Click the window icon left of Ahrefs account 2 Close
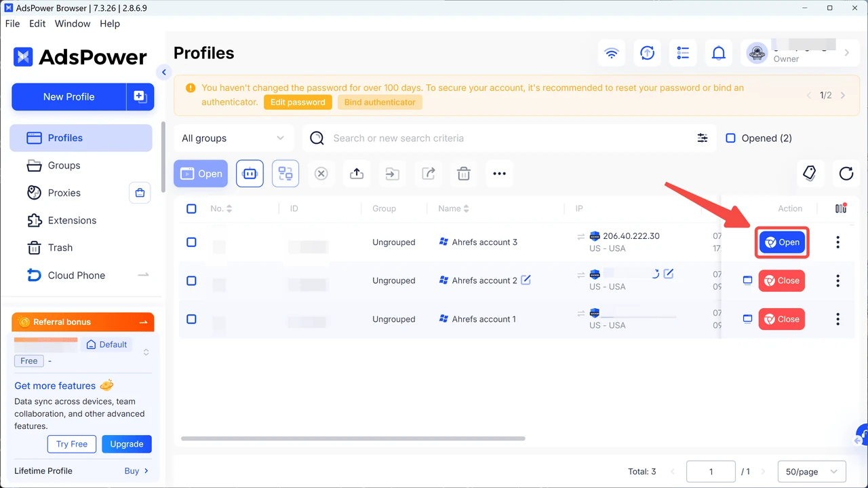The height and width of the screenshot is (488, 868). (747, 280)
